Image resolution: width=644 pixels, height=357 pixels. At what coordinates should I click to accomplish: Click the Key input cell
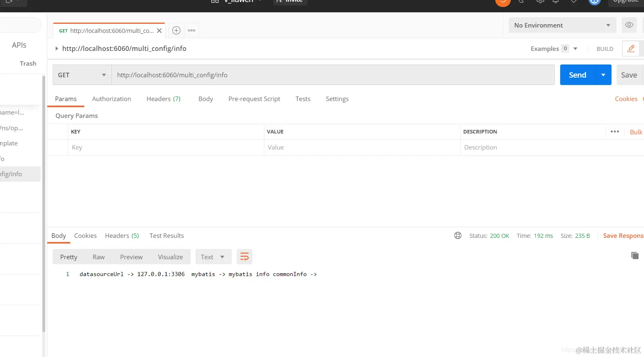(166, 147)
